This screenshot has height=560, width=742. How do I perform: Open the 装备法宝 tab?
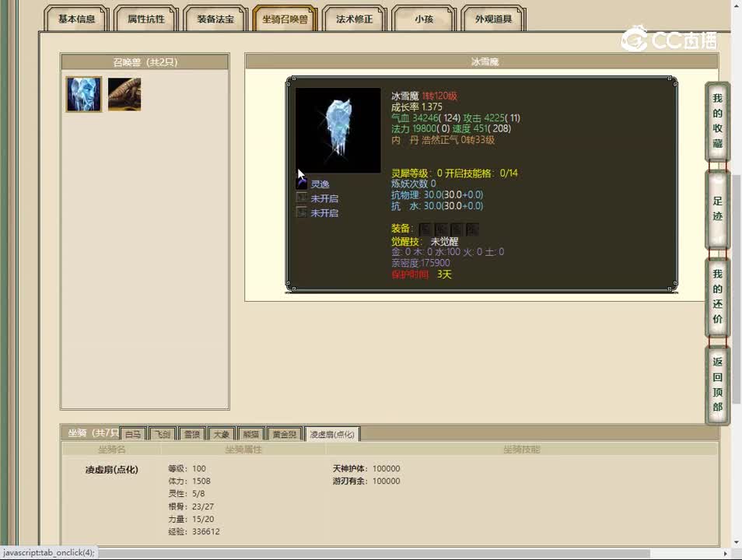coord(215,19)
